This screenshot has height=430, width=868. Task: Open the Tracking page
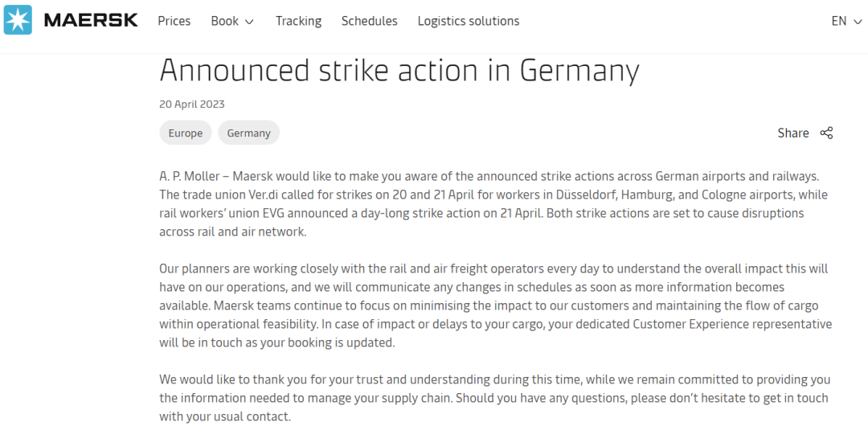pyautogui.click(x=298, y=21)
